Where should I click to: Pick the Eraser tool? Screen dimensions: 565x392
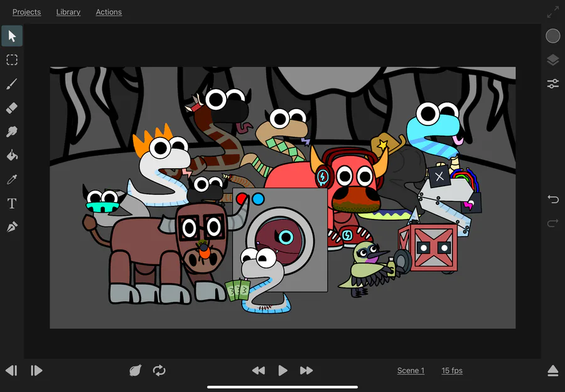[x=12, y=108]
